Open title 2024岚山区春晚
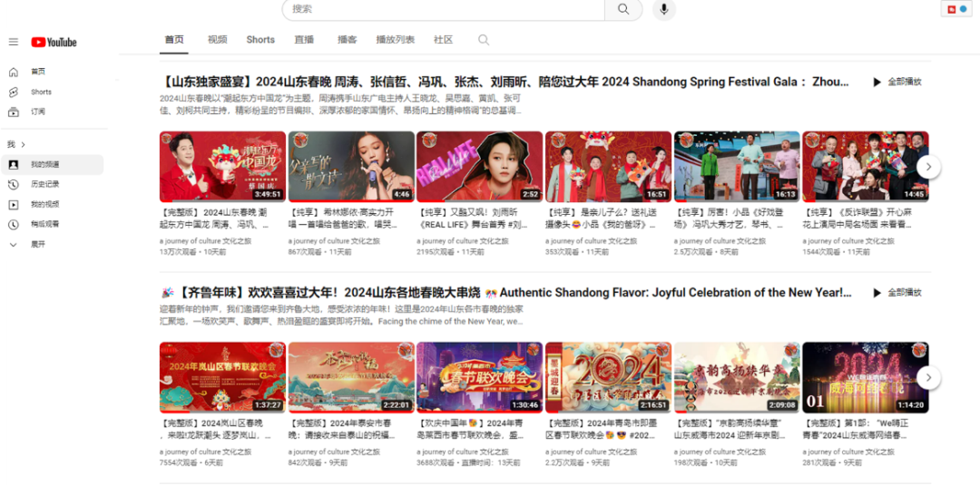This screenshot has height=485, width=980. pyautogui.click(x=216, y=430)
